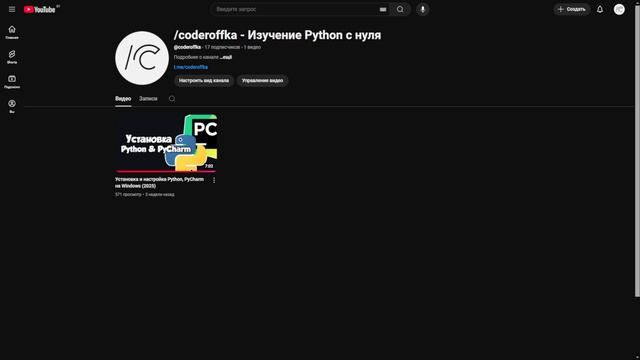Click Customize channel button
The image size is (640, 360).
(x=204, y=80)
